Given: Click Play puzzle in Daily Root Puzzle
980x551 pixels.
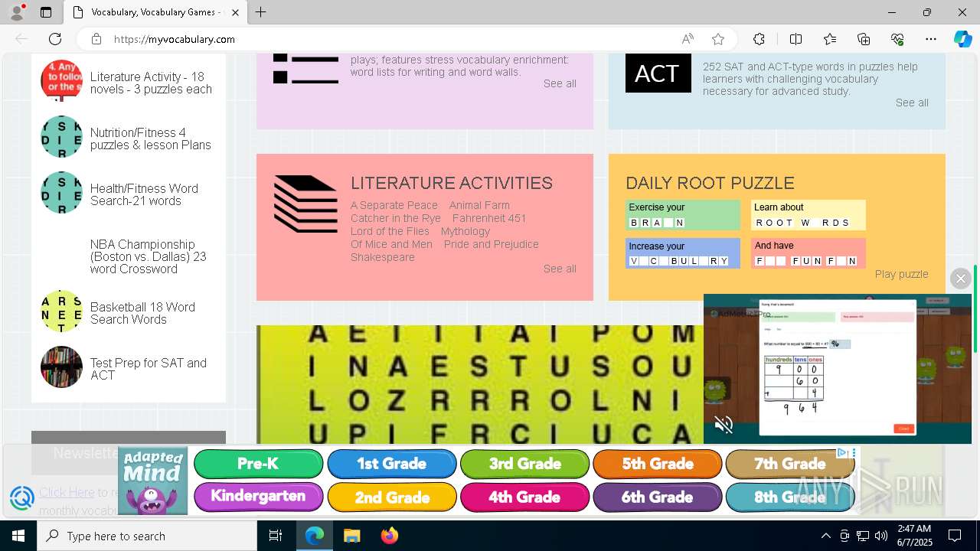Looking at the screenshot, I should point(901,274).
